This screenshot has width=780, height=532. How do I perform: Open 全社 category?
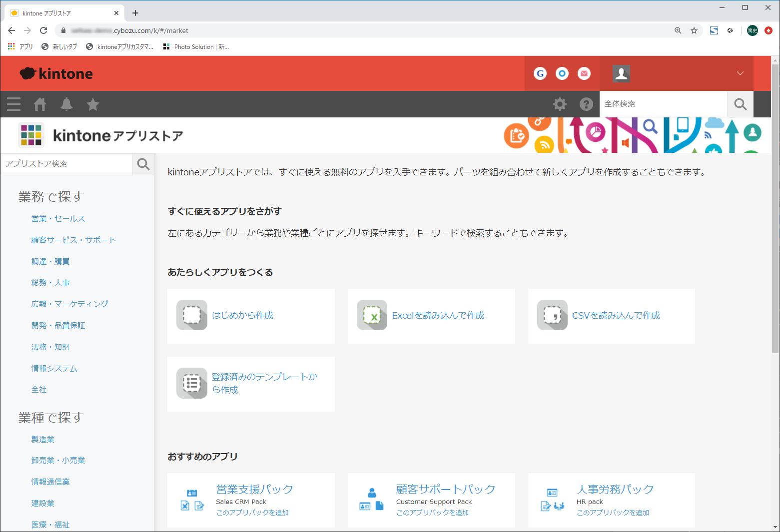(x=39, y=390)
